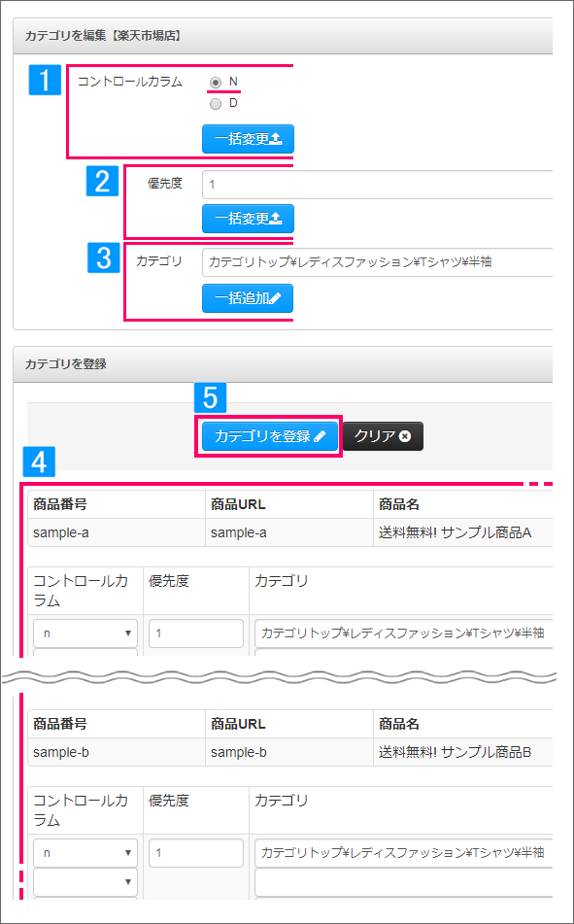Click 一括変更 button under コントロールカラム
This screenshot has height=924, width=574.
click(248, 139)
